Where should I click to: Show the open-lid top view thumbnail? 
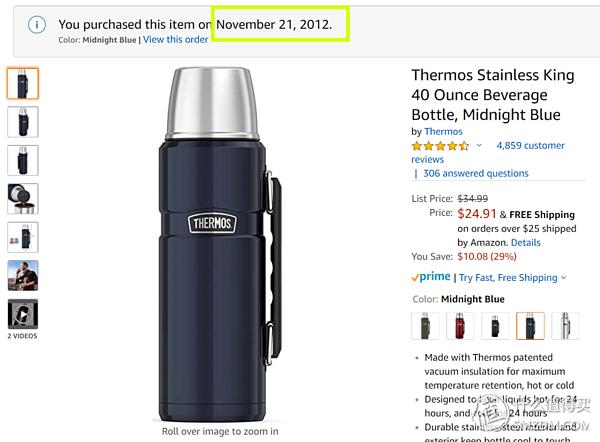pos(23,198)
